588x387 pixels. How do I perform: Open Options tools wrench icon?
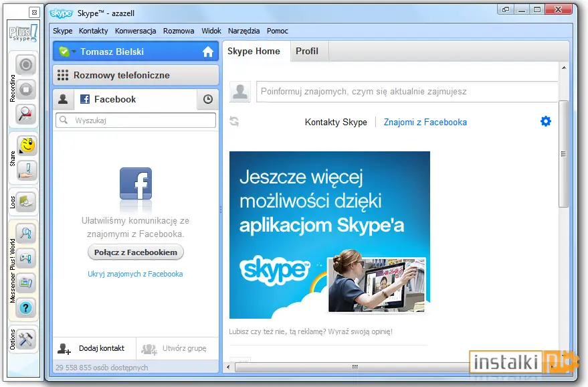(x=25, y=339)
